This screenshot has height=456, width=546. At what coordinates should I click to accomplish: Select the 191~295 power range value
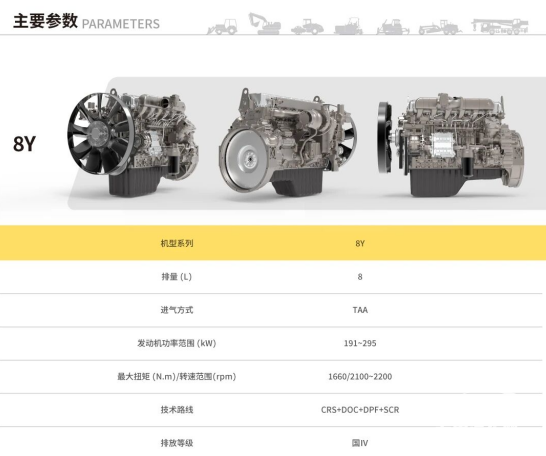tap(360, 343)
